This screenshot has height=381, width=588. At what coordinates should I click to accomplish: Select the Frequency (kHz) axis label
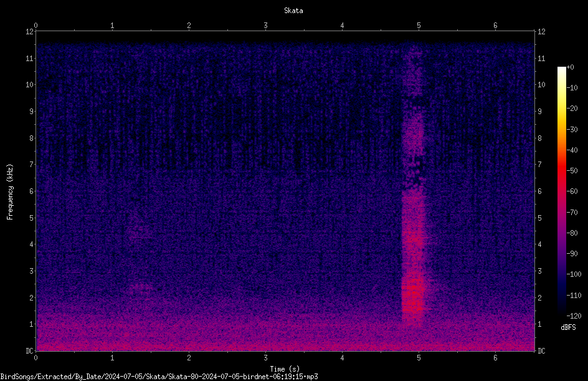tap(10, 192)
